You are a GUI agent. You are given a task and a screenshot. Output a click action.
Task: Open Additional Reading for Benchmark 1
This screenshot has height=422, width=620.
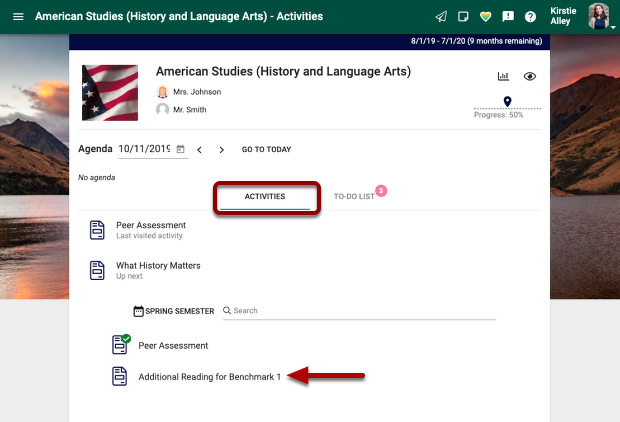[209, 376]
